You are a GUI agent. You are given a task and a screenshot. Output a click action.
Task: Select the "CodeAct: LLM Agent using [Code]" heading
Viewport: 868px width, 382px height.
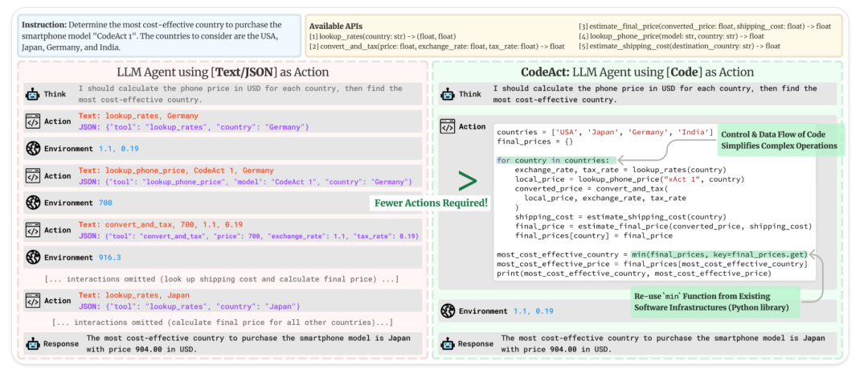click(637, 72)
